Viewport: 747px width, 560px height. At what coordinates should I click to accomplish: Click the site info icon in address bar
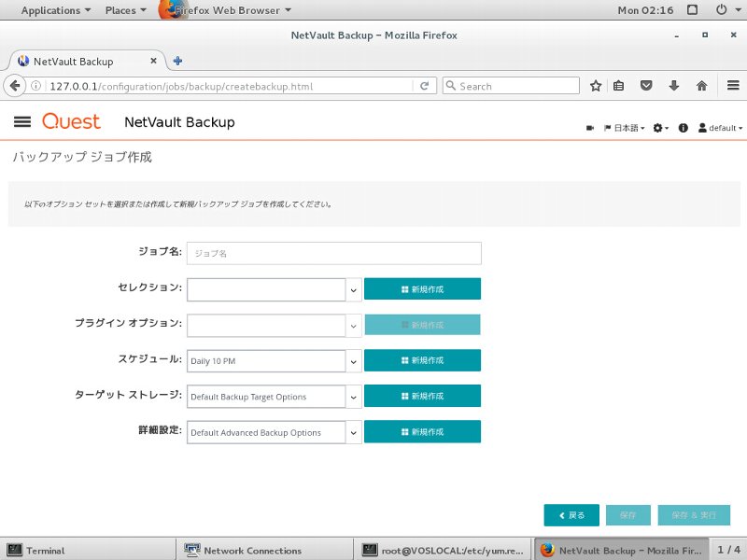35,86
